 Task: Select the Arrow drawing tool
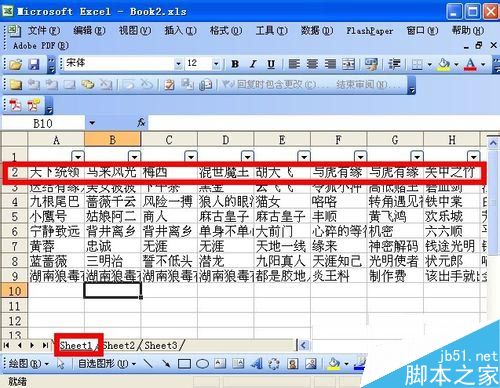[166, 363]
